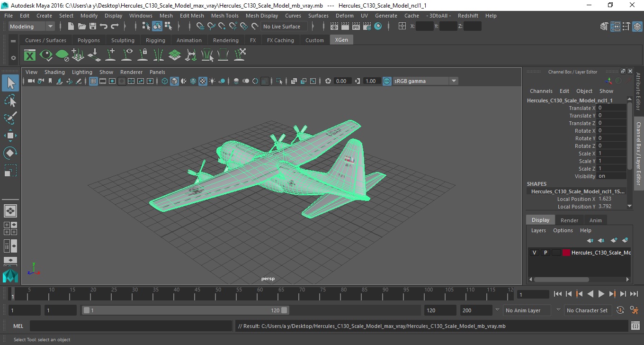The width and height of the screenshot is (644, 345).
Task: Open the Channel Box Channels menu
Action: pos(541,91)
